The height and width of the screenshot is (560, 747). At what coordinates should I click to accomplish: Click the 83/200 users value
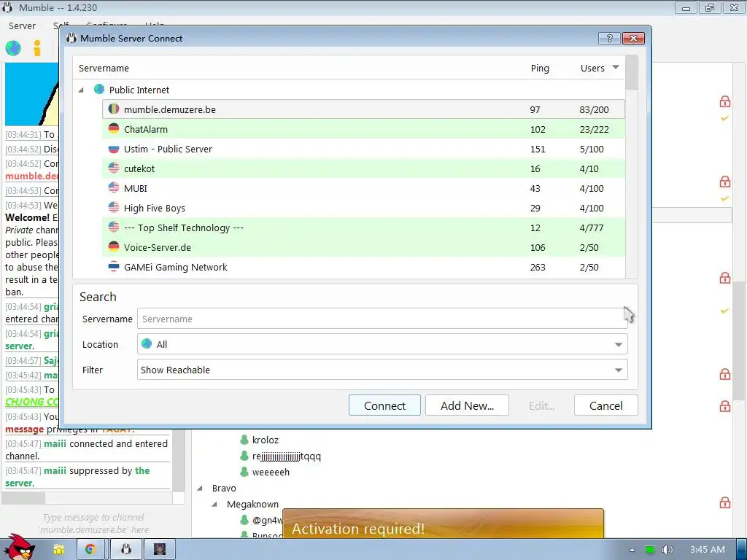[x=594, y=109]
